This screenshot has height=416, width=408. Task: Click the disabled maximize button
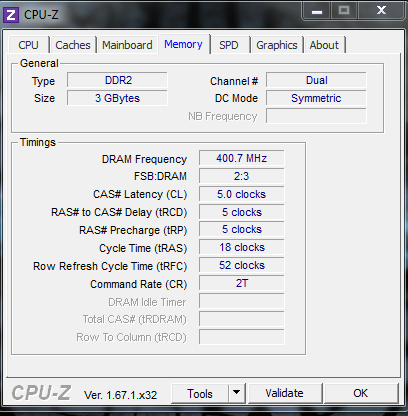[344, 11]
